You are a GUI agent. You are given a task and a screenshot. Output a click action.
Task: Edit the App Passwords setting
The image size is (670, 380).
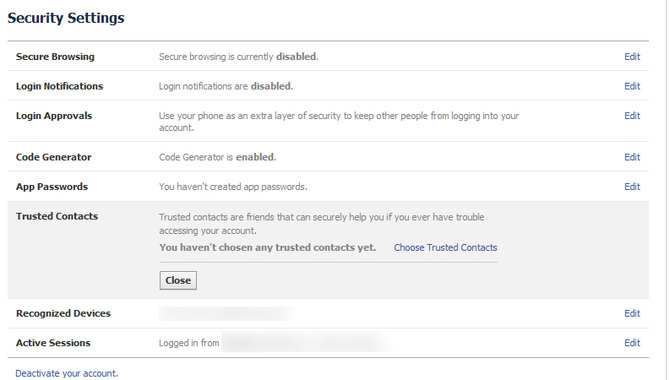pyautogui.click(x=632, y=187)
